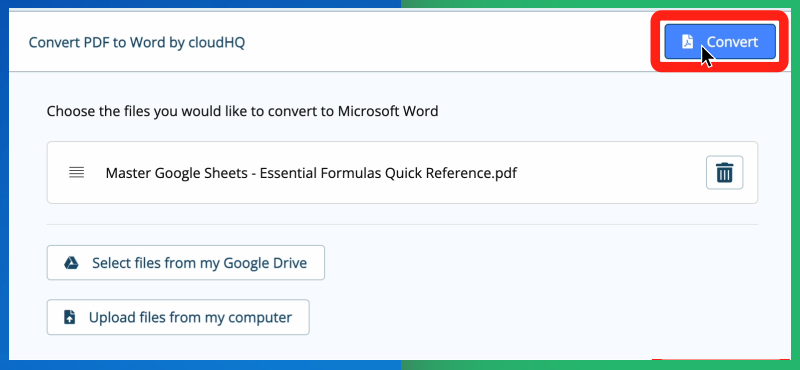
Task: Click the Convert label text on button
Action: [x=732, y=42]
